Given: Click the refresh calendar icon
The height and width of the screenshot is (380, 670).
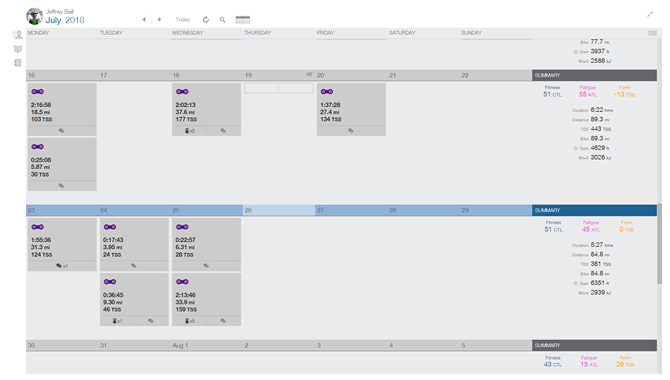Looking at the screenshot, I should pyautogui.click(x=206, y=20).
